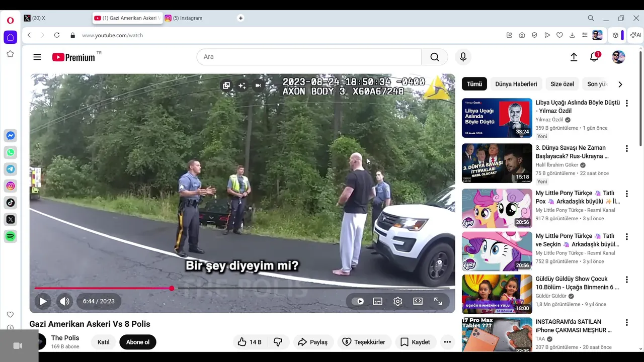
Task: Switch to the Instagram browser tab
Action: pyautogui.click(x=196, y=18)
